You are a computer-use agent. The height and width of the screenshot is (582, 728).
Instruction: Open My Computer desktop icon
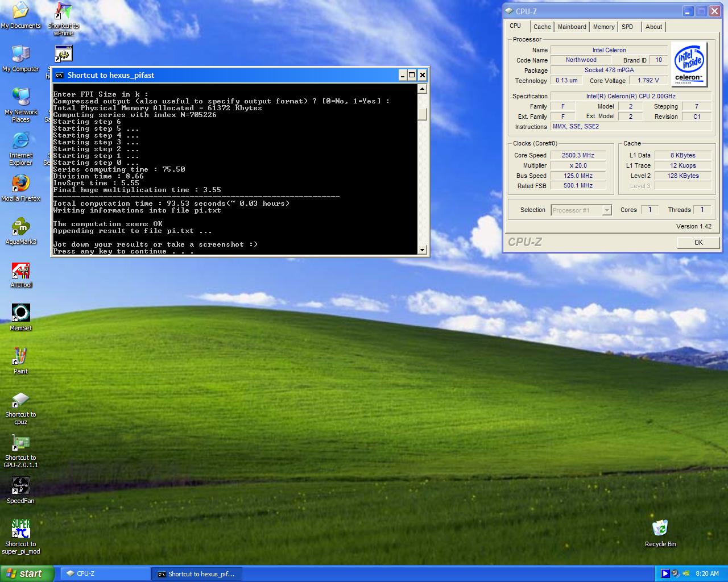[x=20, y=59]
